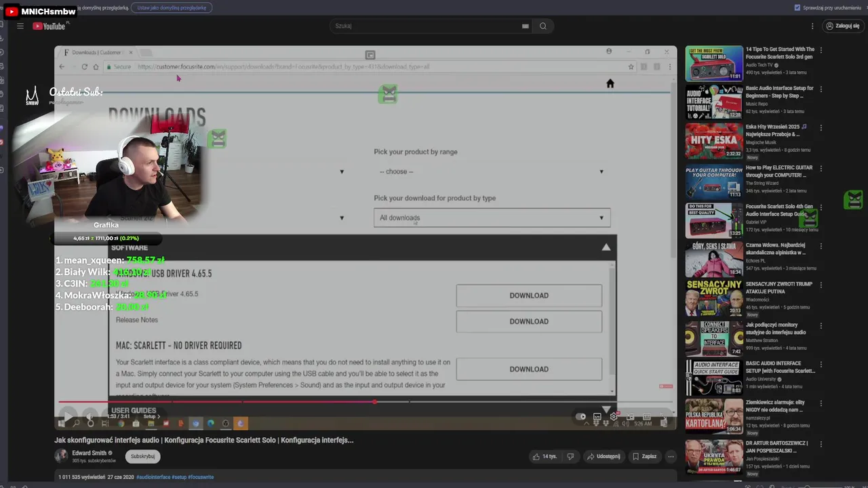Click Start button in recorded Windows taskbar
Viewport: 868px width, 488px height.
pyautogui.click(x=61, y=424)
